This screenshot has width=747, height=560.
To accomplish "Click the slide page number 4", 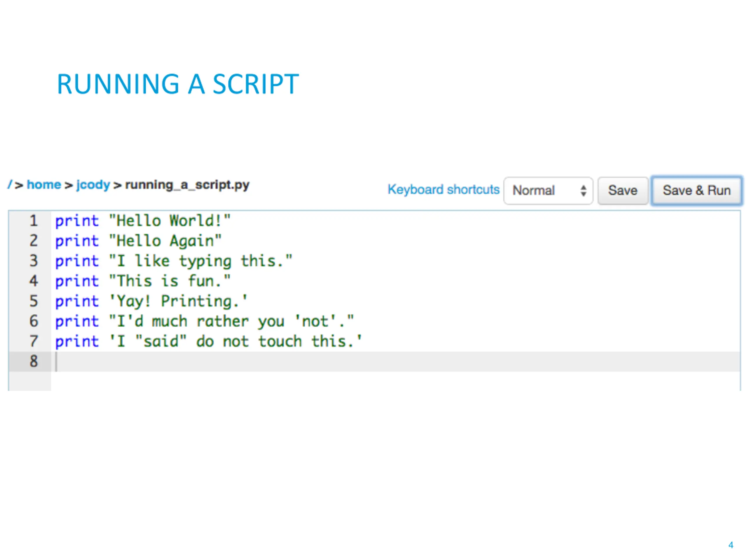I will tap(731, 545).
